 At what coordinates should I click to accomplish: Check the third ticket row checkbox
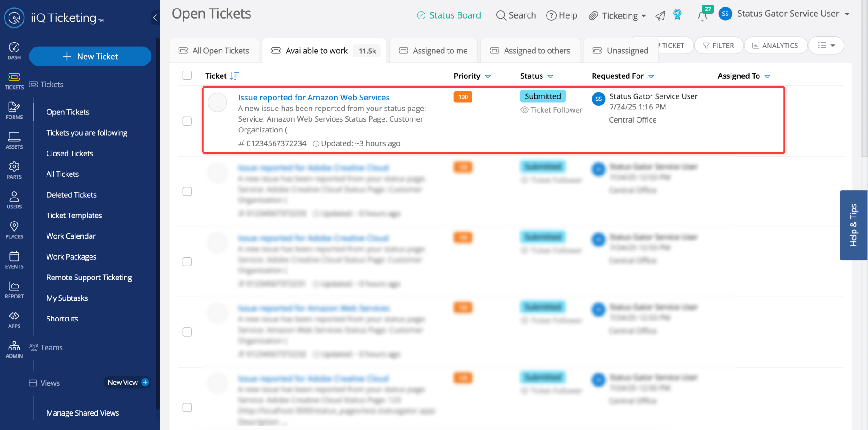tap(187, 262)
